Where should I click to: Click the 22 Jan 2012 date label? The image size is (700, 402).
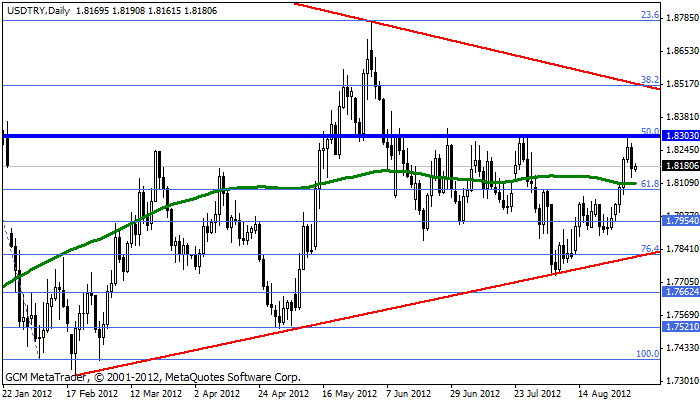(27, 394)
